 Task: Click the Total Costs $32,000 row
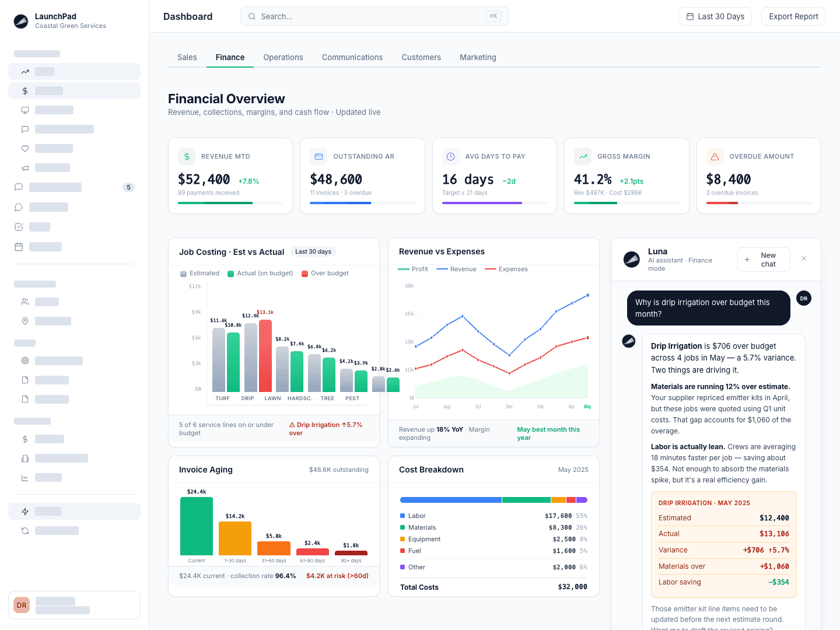click(x=494, y=587)
